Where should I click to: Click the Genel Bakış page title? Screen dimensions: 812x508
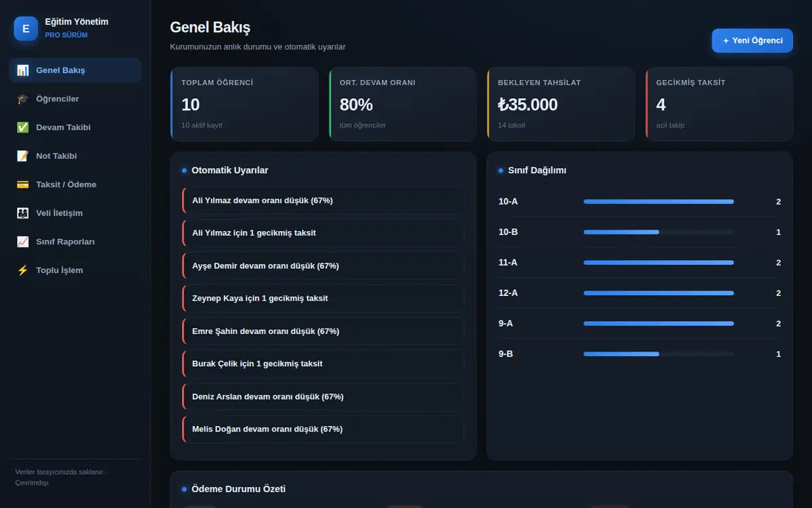tap(210, 27)
